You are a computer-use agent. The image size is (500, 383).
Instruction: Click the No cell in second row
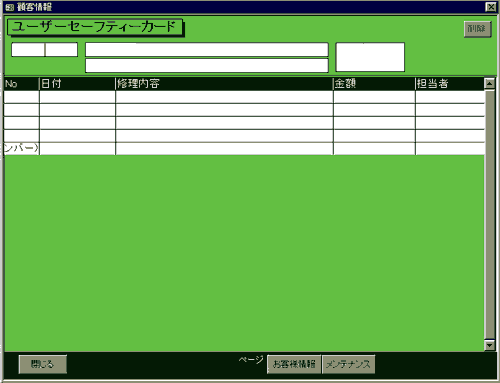21,110
